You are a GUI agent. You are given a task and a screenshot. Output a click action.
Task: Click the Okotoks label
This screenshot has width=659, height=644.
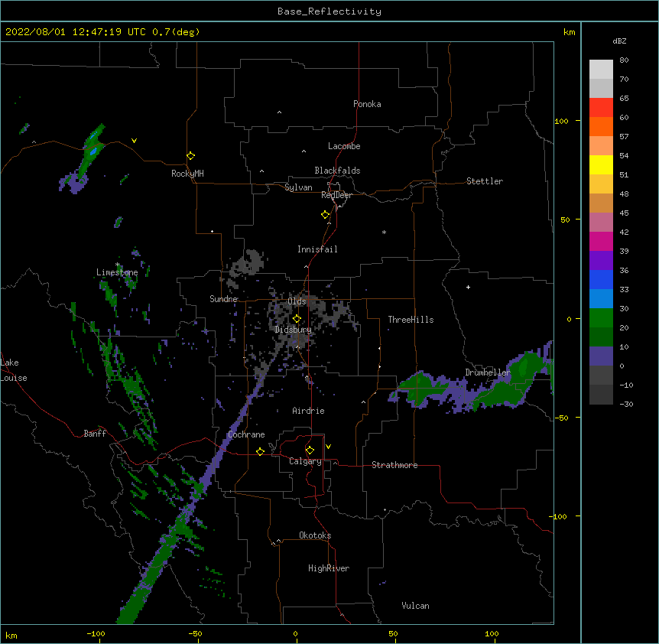(x=315, y=535)
